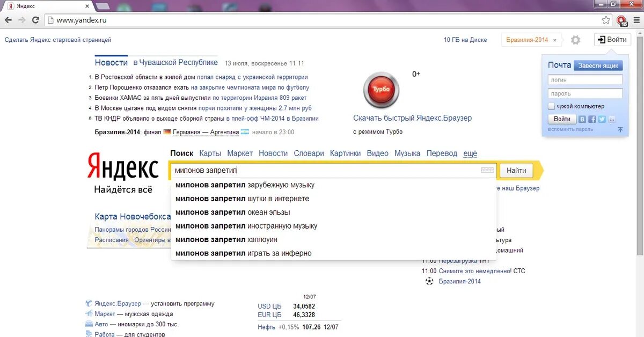644x337 pixels.
Task: Expand the ещё services menu
Action: click(470, 153)
